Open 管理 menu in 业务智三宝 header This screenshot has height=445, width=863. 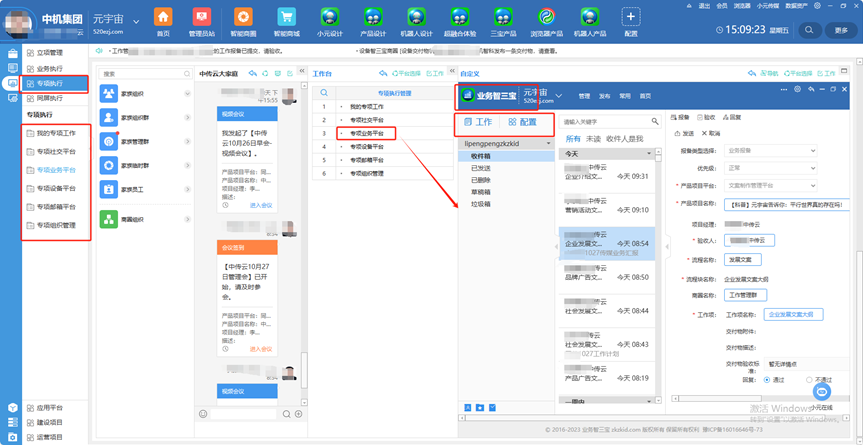584,96
